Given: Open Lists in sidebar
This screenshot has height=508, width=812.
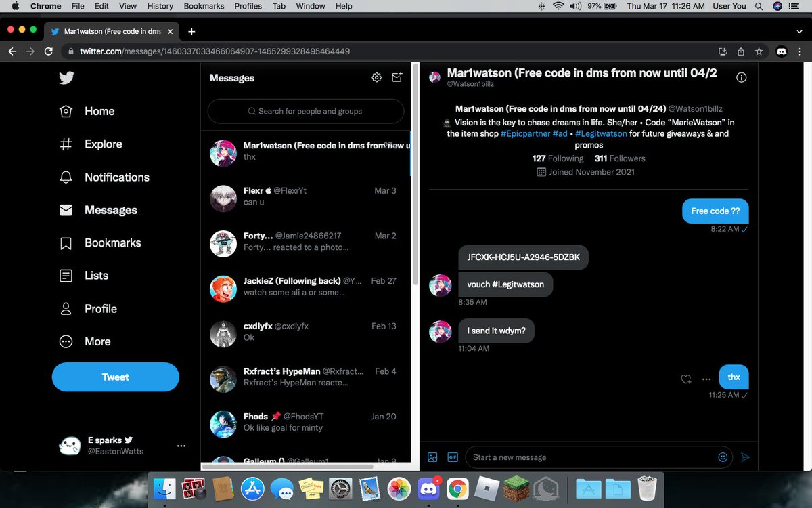Looking at the screenshot, I should click(84, 276).
